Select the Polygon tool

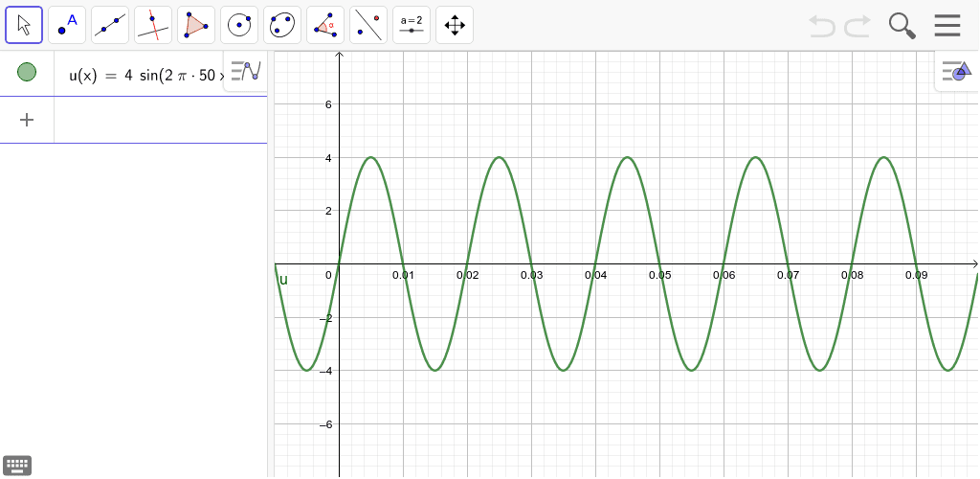tap(196, 25)
